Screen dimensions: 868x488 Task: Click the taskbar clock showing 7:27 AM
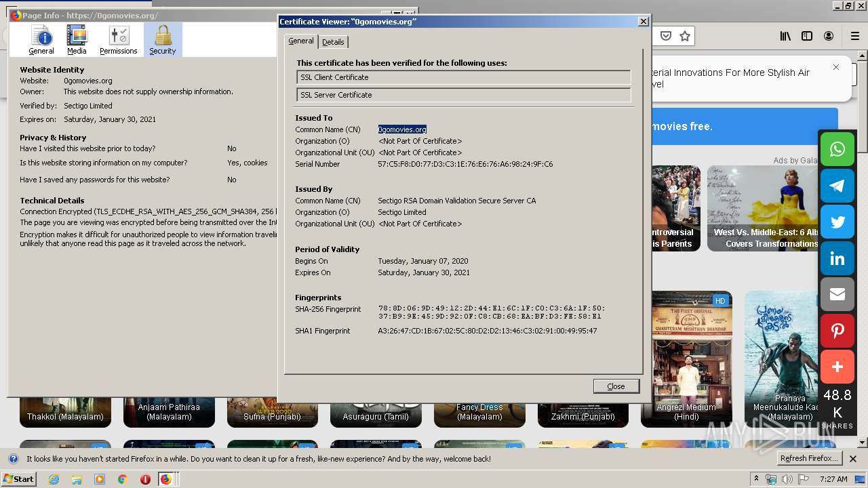pos(833,479)
